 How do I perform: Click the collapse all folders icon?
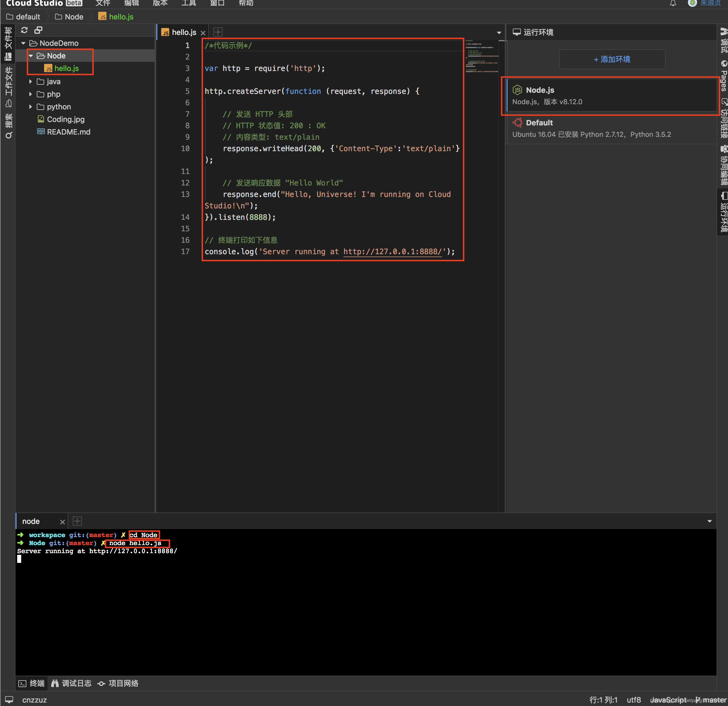coord(38,30)
